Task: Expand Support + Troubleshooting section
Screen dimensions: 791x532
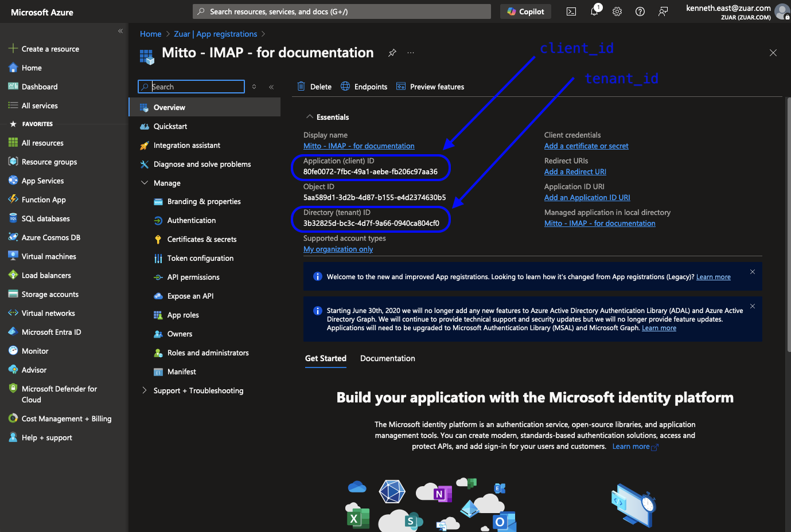Action: tap(145, 390)
